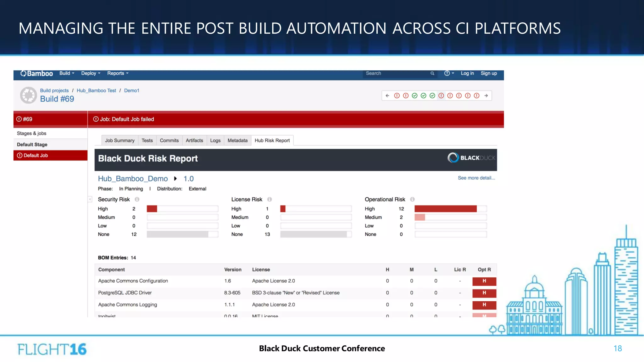Click the search magnifier icon
The width and height of the screenshot is (644, 362).
[x=432, y=74]
